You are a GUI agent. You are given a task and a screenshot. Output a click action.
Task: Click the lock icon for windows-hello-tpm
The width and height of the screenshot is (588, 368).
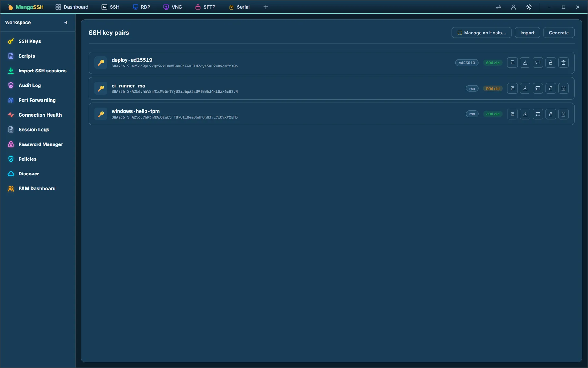[x=551, y=114]
